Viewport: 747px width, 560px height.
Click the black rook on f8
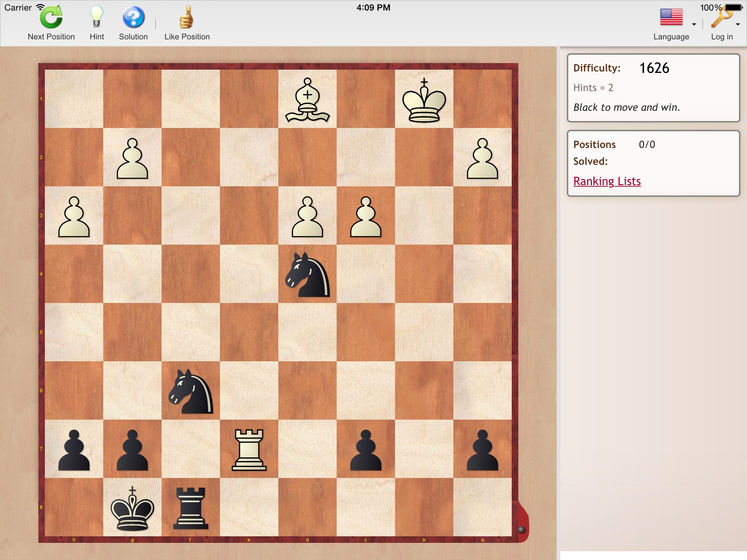(x=191, y=507)
